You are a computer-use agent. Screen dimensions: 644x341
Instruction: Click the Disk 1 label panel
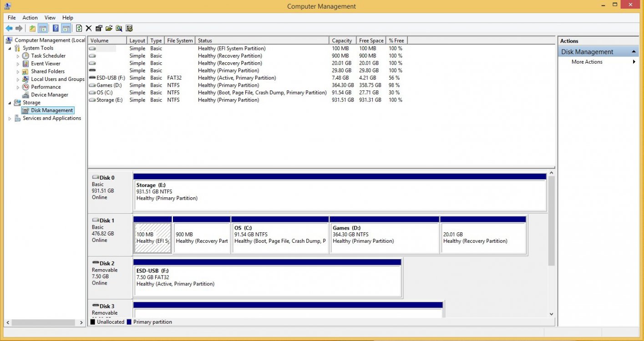110,235
